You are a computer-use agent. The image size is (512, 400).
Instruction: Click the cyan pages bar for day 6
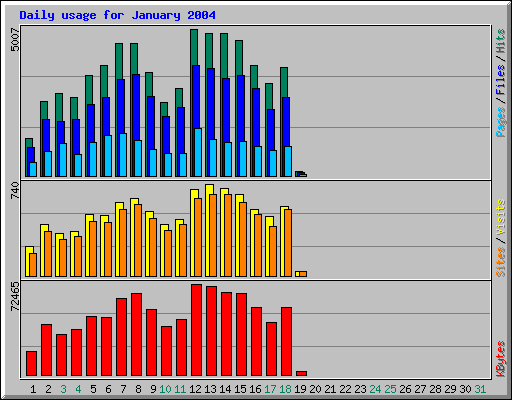tap(108, 156)
